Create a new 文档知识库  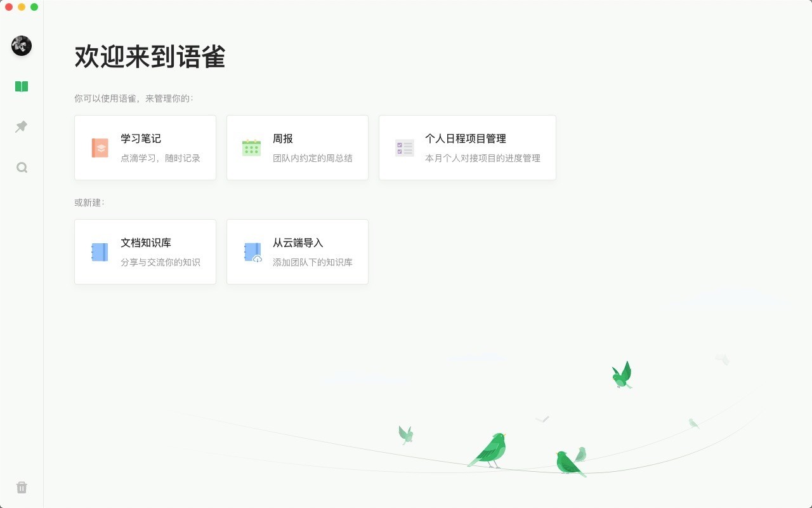pos(145,251)
